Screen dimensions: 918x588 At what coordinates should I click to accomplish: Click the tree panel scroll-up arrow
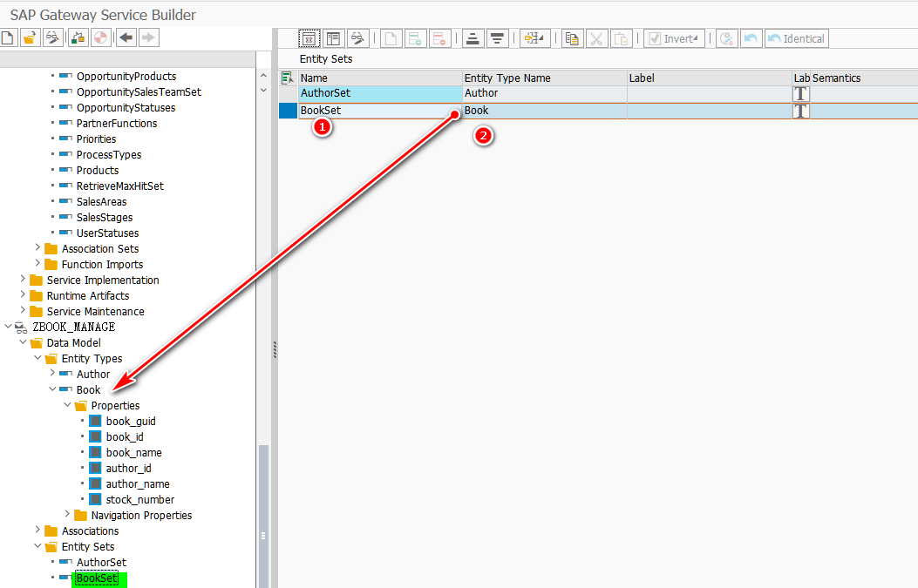[x=263, y=76]
